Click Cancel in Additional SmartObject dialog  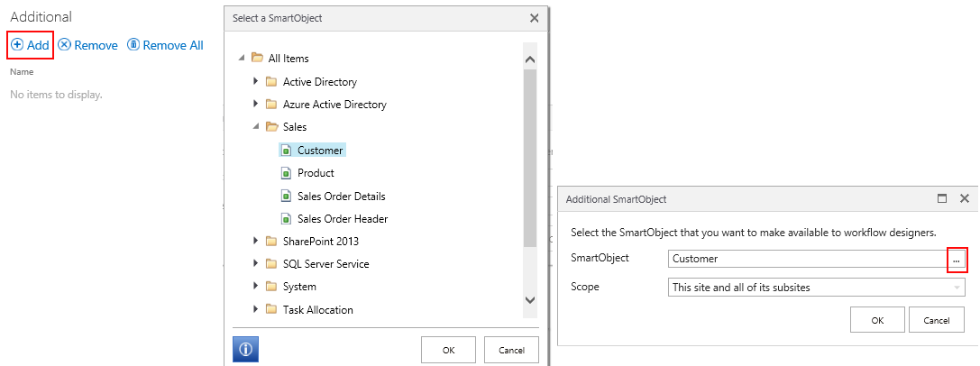click(x=937, y=319)
